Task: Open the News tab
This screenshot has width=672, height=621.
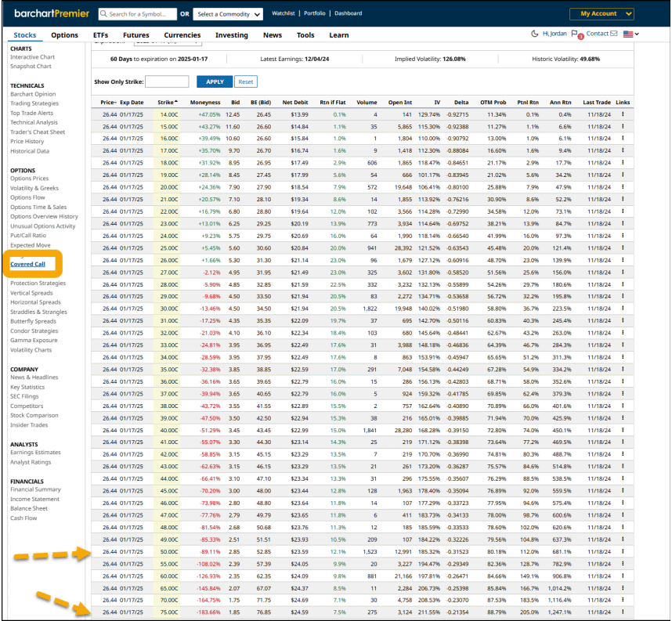Action: coord(272,35)
